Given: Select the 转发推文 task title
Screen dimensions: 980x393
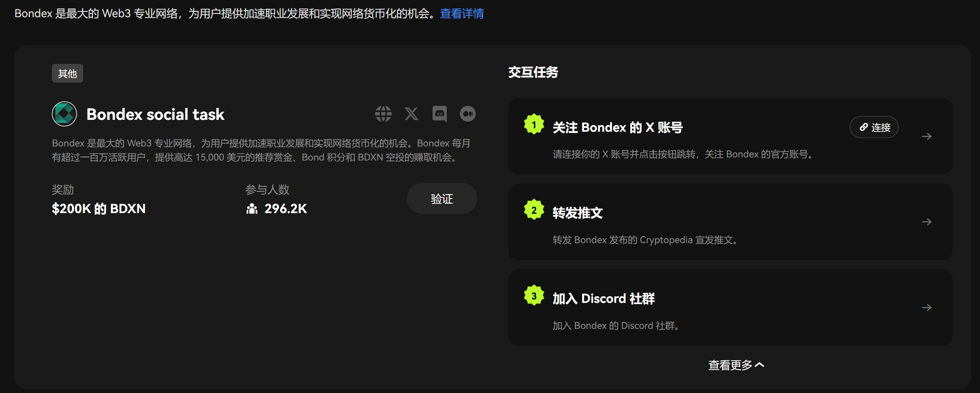Looking at the screenshot, I should point(578,213).
